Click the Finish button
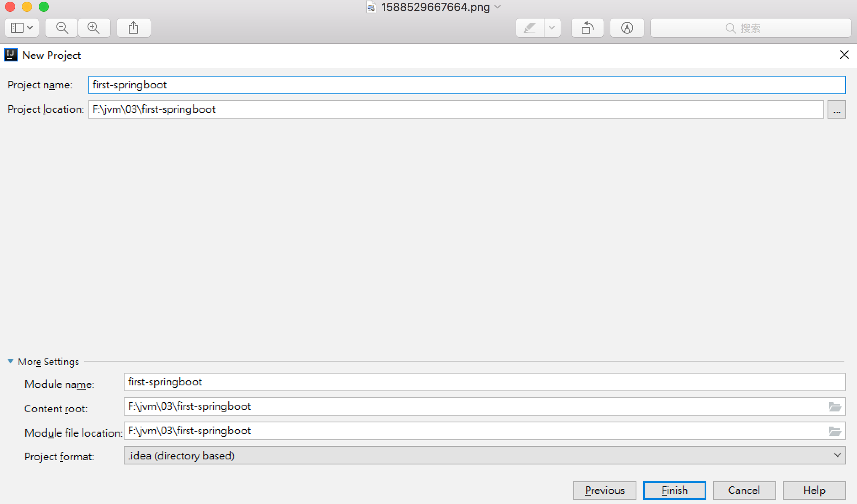Screen dimensions: 857x504 click(674, 490)
